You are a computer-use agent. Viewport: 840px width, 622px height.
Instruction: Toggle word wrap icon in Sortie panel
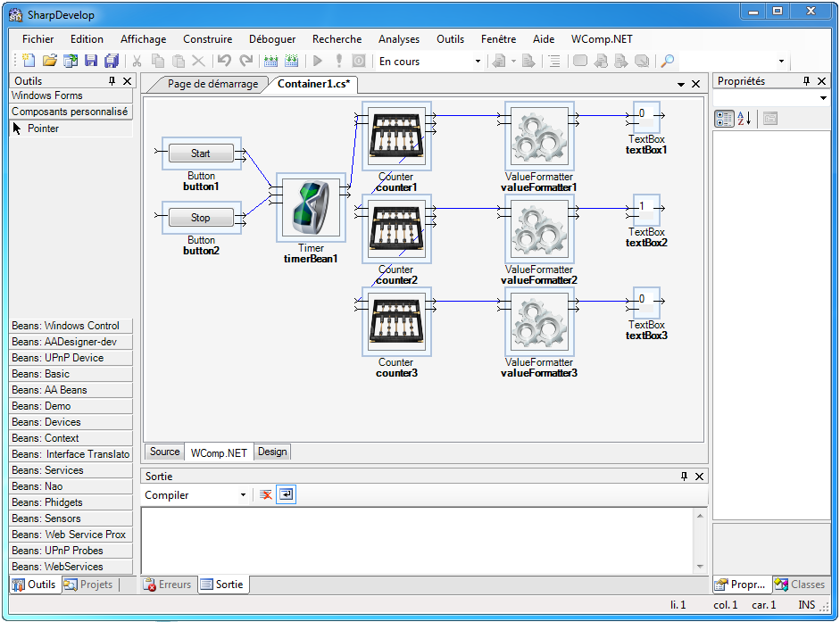tap(286, 494)
